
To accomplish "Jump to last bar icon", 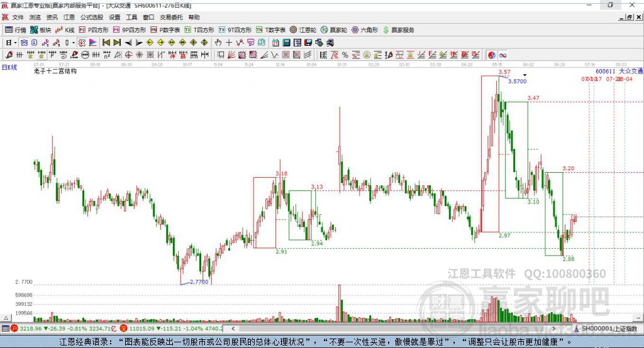I will [x=117, y=43].
